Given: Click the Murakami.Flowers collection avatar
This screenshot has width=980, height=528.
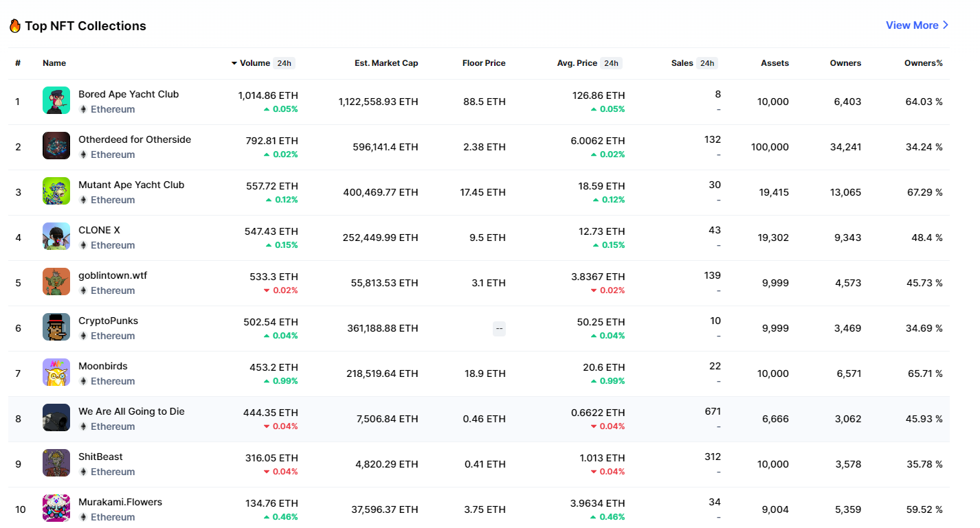Looking at the screenshot, I should pyautogui.click(x=56, y=508).
